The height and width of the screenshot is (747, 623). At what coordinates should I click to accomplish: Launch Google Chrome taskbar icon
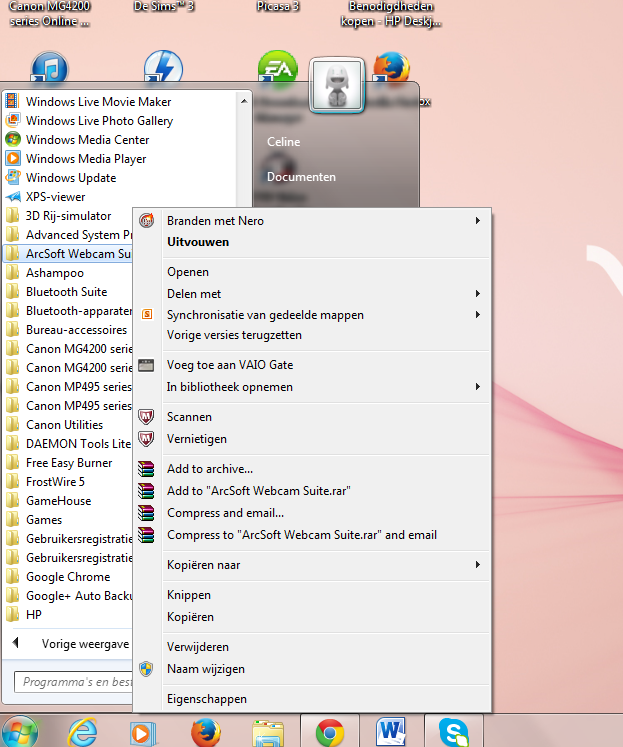tap(330, 732)
